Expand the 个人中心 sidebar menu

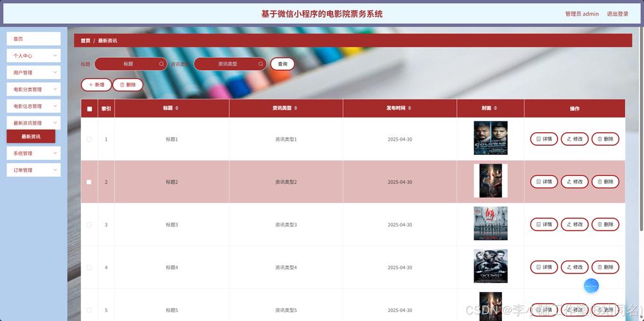point(33,55)
